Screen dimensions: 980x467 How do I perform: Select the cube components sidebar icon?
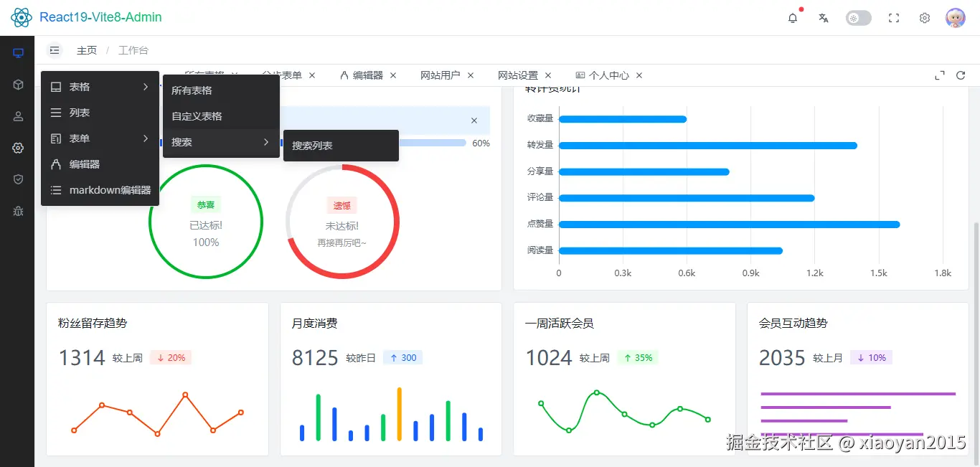point(18,85)
